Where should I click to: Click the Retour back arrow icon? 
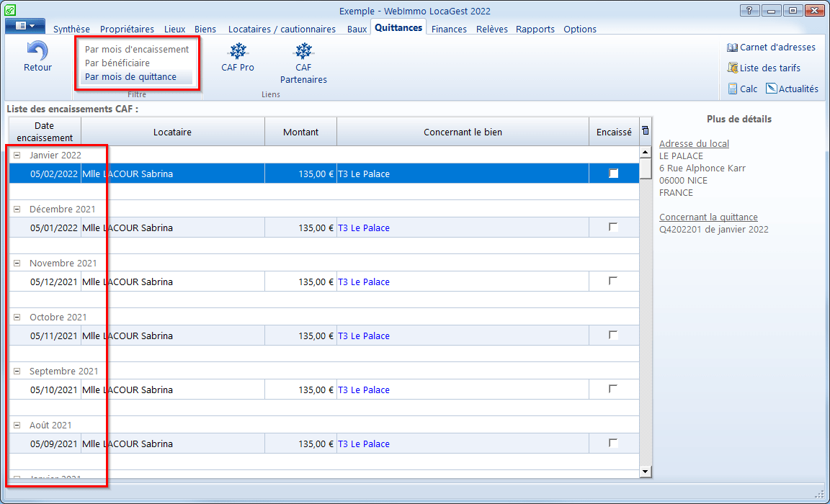pos(37,51)
